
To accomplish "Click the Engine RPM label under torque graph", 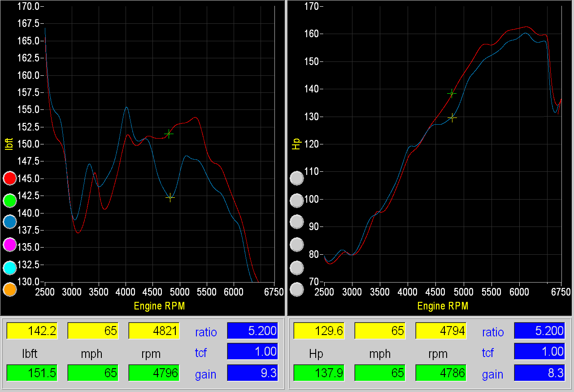I will (159, 306).
